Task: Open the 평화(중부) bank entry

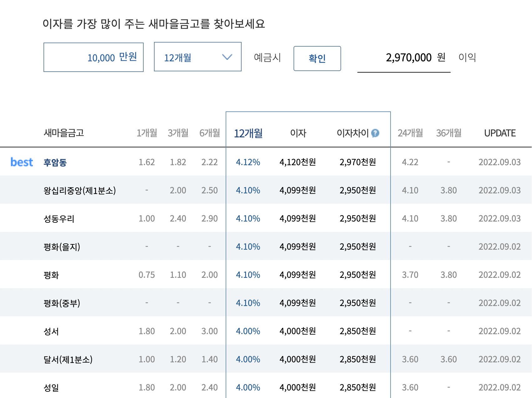Action: [x=62, y=303]
